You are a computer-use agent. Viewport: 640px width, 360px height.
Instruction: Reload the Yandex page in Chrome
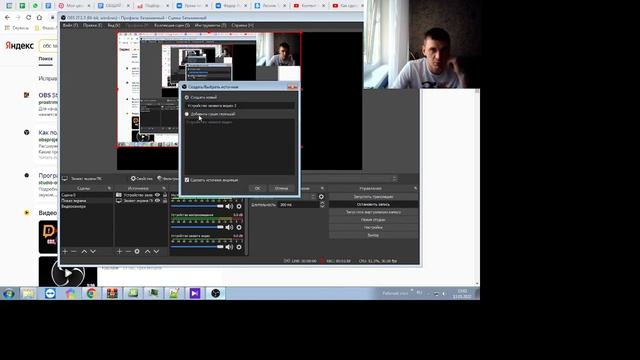click(29, 18)
